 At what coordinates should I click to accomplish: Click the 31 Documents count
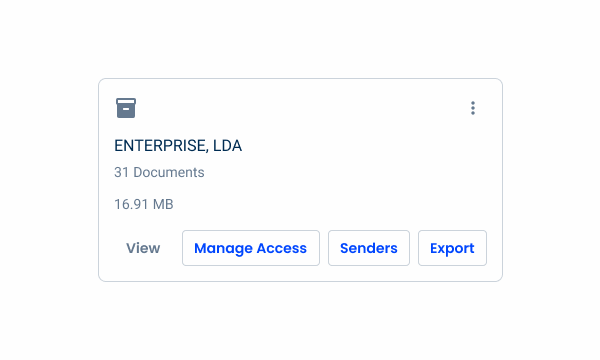coord(159,172)
